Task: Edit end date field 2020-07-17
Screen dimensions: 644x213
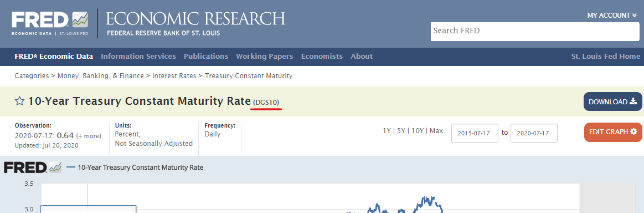Action: (534, 133)
